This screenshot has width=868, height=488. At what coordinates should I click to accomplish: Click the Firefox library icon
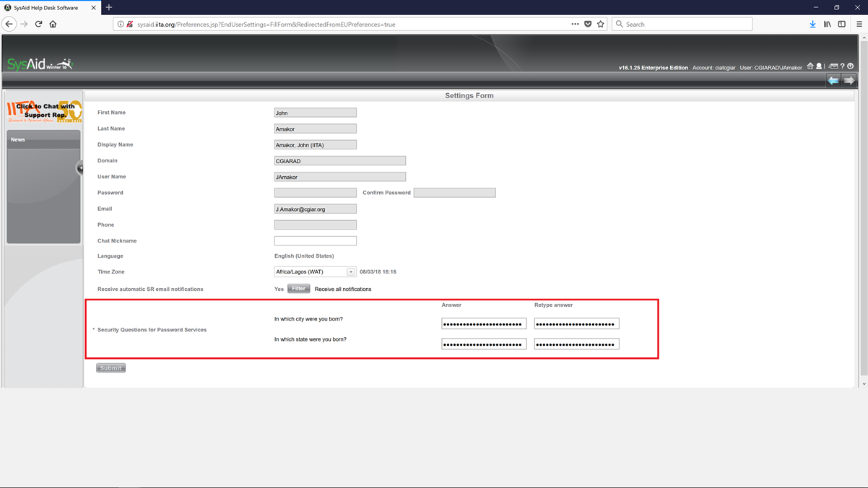826,24
